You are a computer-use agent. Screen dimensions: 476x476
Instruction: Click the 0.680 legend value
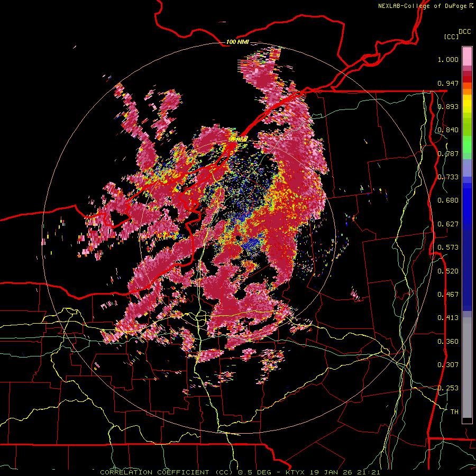coord(448,200)
